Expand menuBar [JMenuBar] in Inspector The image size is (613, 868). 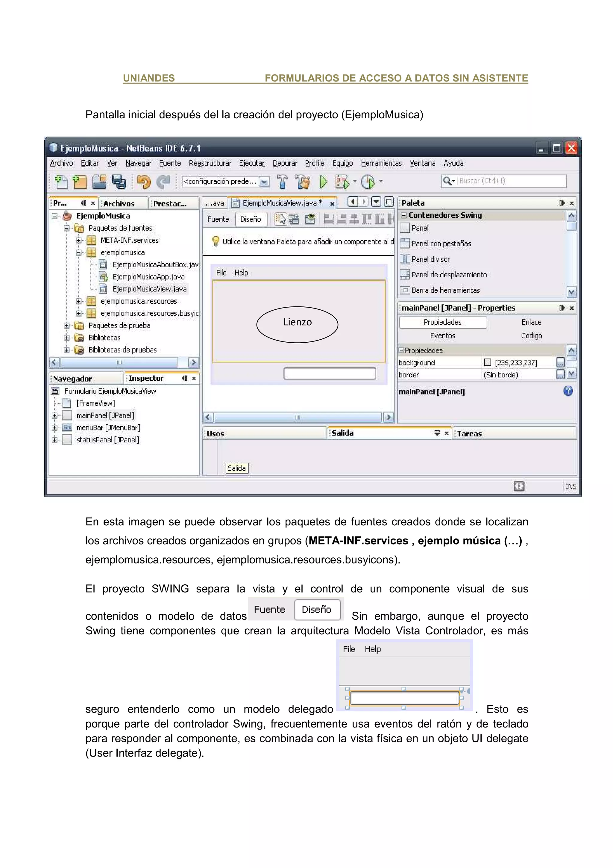coord(54,428)
